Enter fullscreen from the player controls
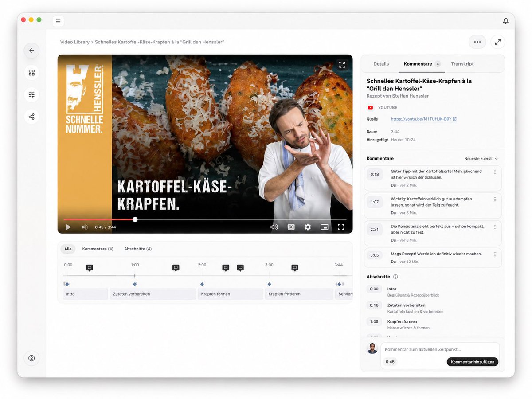The width and height of the screenshot is (532, 399). 341,227
